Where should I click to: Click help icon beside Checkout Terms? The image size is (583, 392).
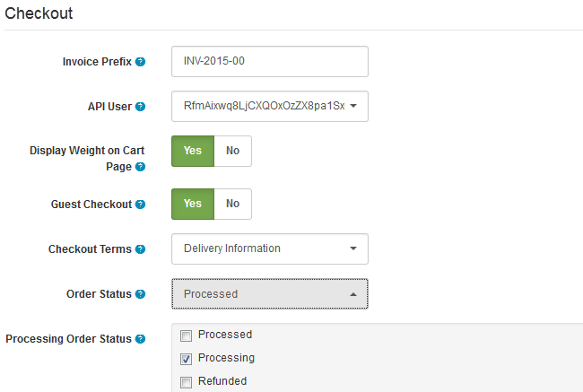click(x=141, y=249)
